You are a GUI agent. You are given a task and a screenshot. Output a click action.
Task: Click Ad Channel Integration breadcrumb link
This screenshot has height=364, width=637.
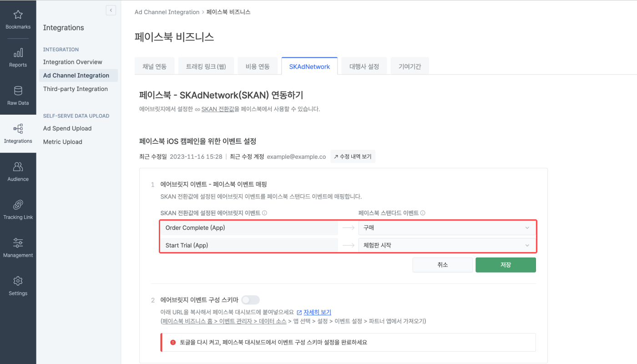click(167, 12)
